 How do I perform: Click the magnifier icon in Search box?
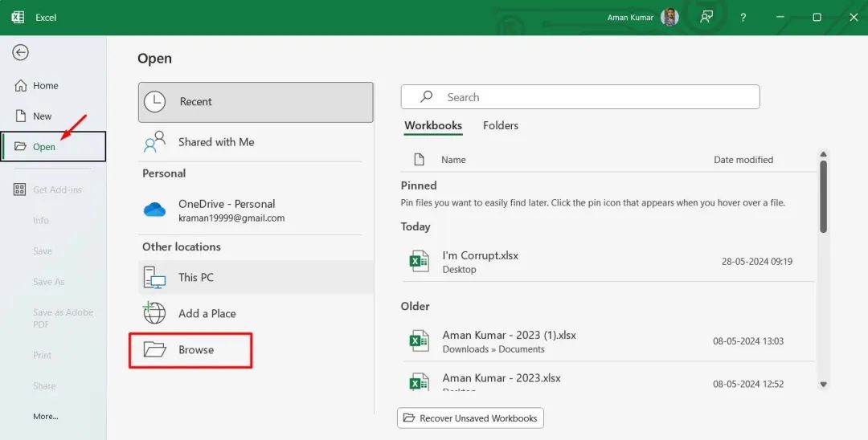426,96
